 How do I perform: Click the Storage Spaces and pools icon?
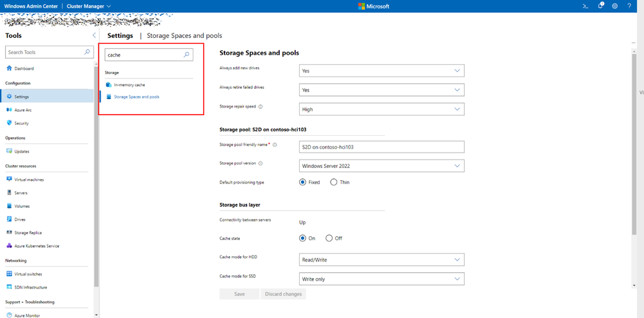tap(108, 97)
